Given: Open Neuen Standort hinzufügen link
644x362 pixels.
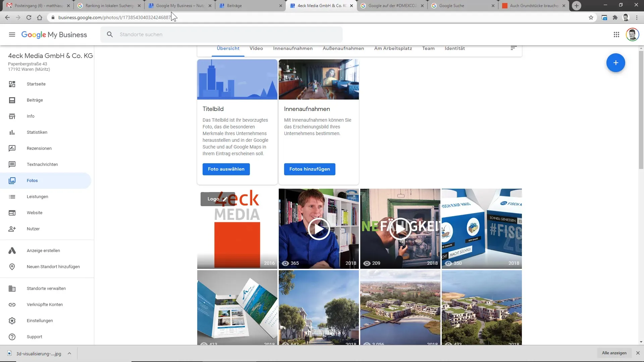Looking at the screenshot, I should pyautogui.click(x=53, y=267).
